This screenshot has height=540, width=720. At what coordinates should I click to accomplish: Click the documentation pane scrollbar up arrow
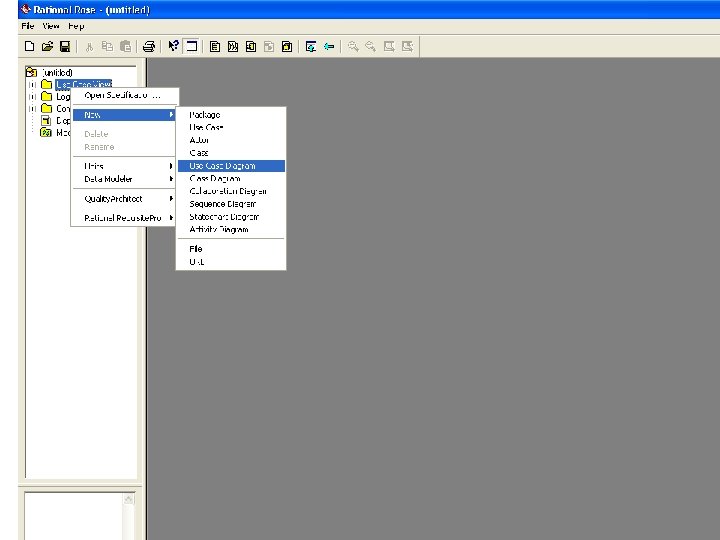[x=129, y=499]
